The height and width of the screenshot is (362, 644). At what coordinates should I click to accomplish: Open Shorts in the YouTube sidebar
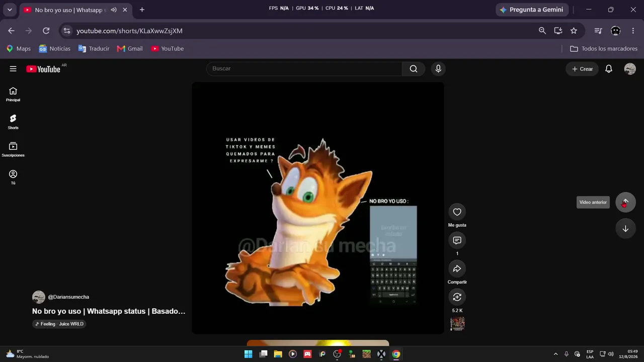[x=13, y=122]
